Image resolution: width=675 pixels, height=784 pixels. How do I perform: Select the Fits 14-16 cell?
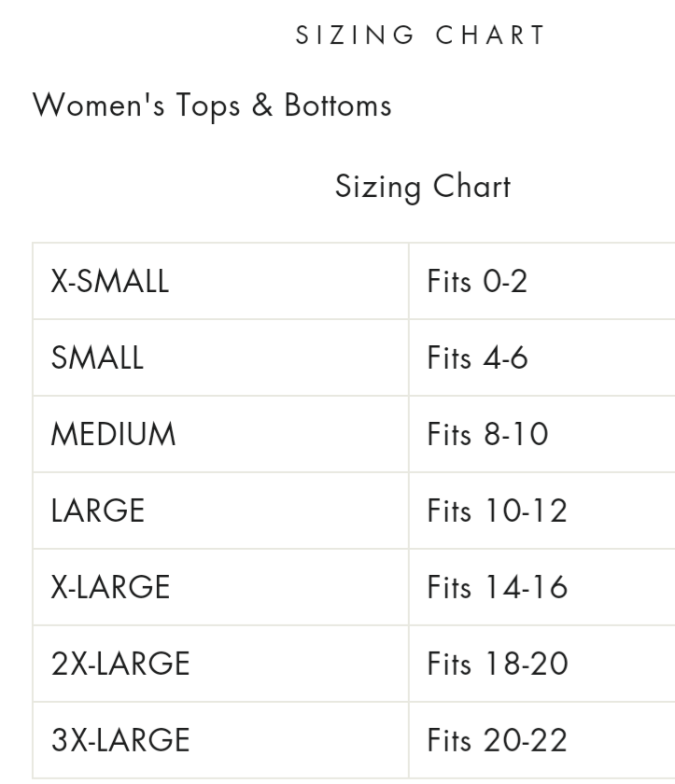pyautogui.click(x=497, y=587)
